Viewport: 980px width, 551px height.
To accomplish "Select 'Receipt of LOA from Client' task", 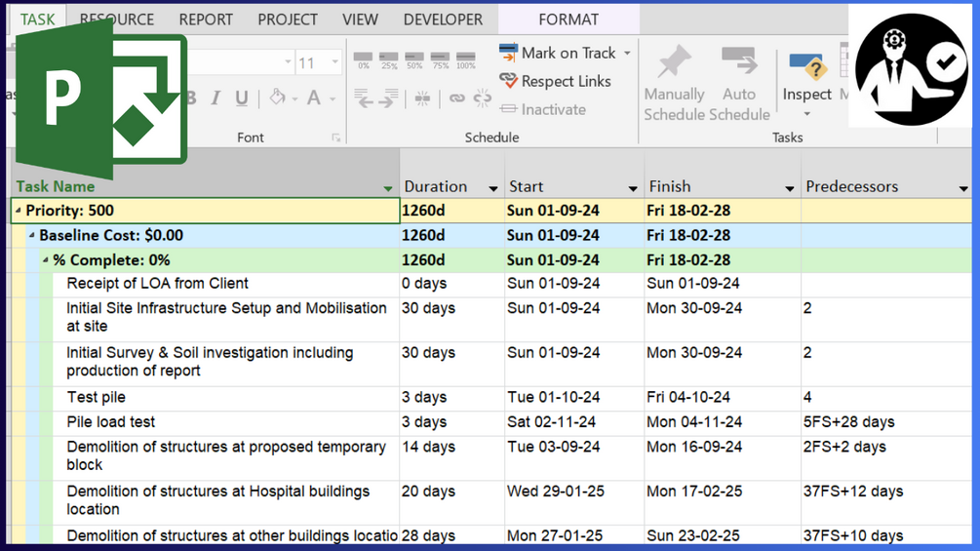I will (158, 284).
